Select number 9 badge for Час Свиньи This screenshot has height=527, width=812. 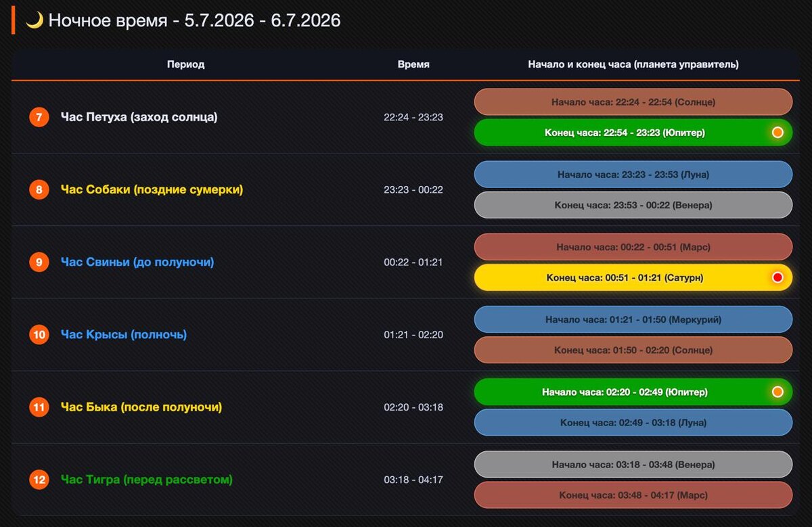click(x=39, y=262)
